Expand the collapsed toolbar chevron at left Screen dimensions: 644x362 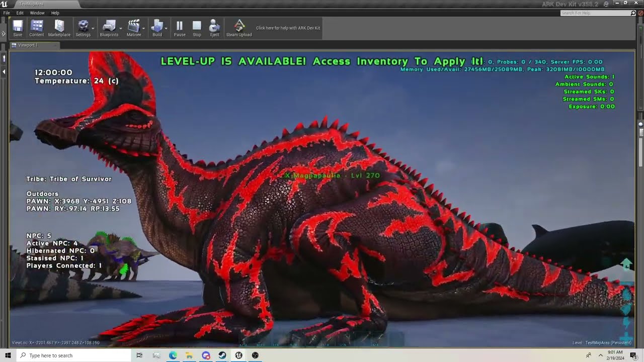pos(3,34)
